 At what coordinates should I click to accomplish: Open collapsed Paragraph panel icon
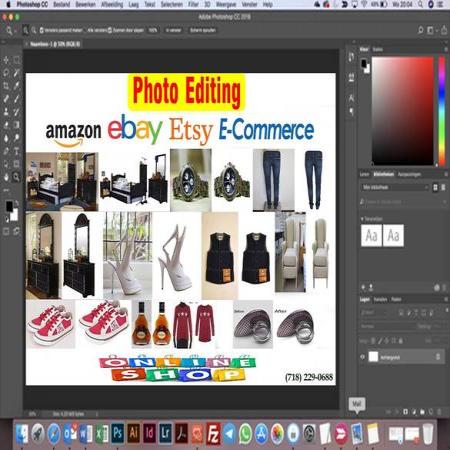coord(351,112)
